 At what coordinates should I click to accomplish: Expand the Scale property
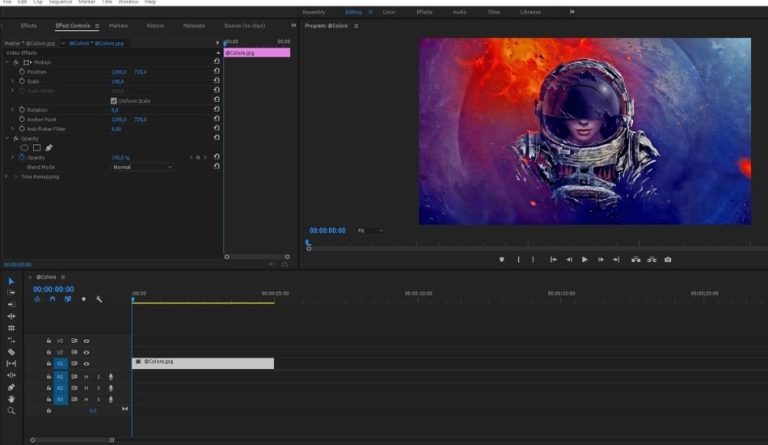tap(12, 81)
